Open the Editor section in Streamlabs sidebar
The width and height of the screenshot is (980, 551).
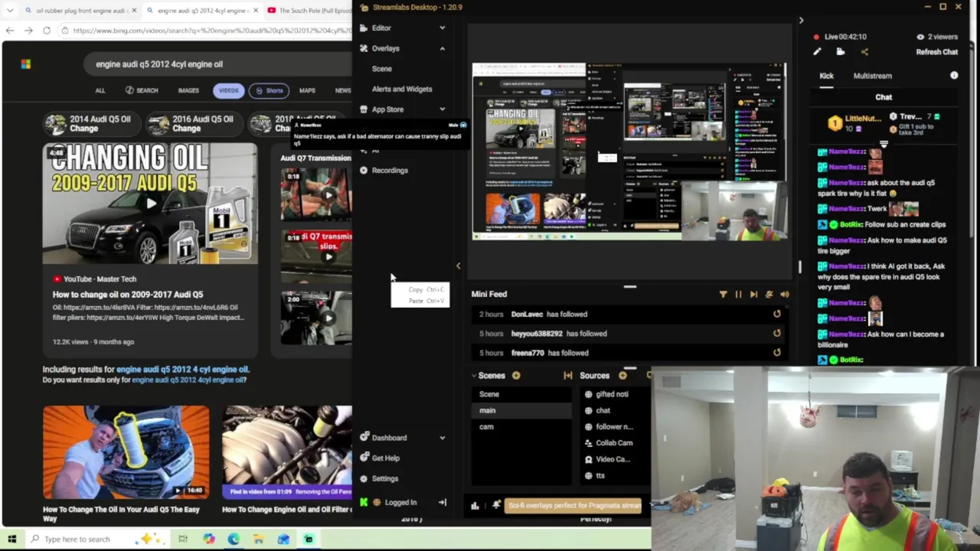[381, 28]
